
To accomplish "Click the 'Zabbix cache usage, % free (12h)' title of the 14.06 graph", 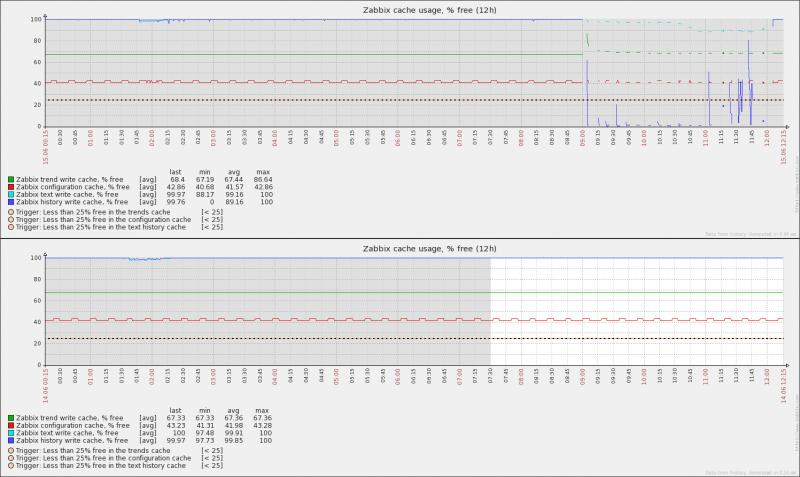I will tap(430, 249).
